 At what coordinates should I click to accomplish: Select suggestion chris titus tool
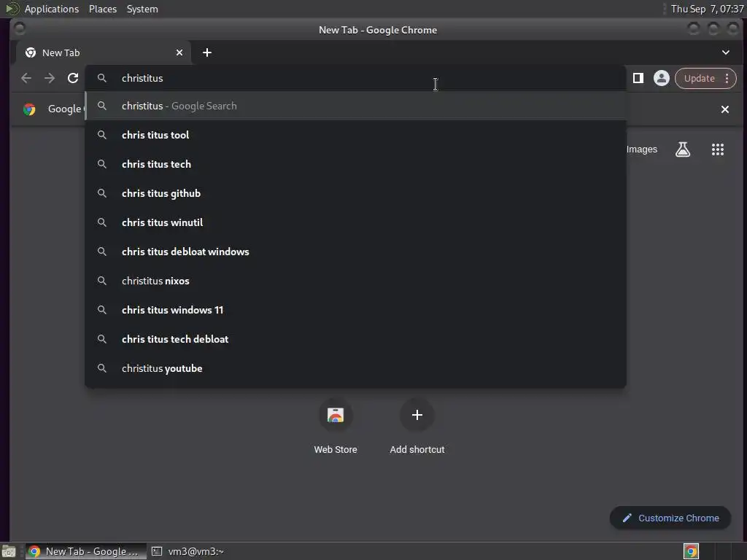(x=355, y=135)
